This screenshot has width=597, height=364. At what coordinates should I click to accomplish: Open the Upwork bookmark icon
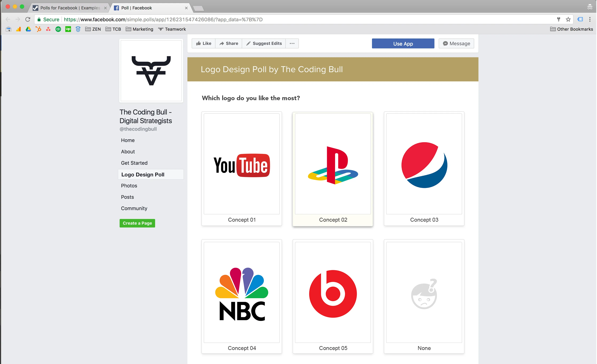pos(68,29)
